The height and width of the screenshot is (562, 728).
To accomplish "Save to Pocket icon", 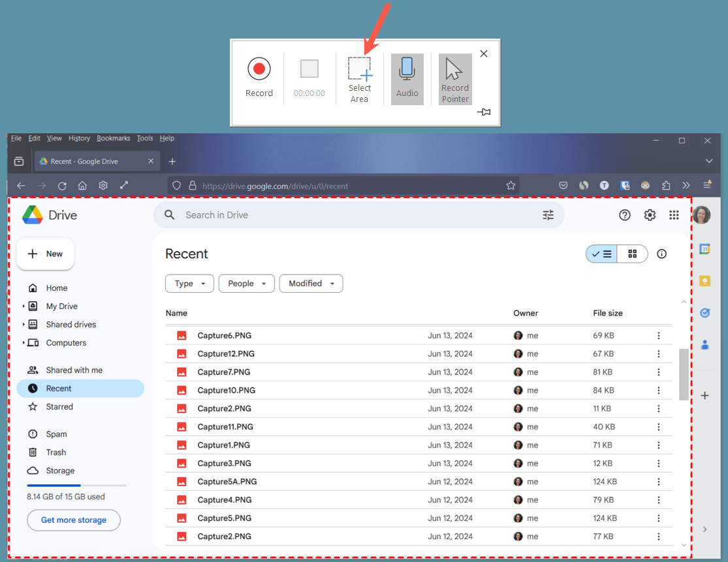I will [x=563, y=186].
